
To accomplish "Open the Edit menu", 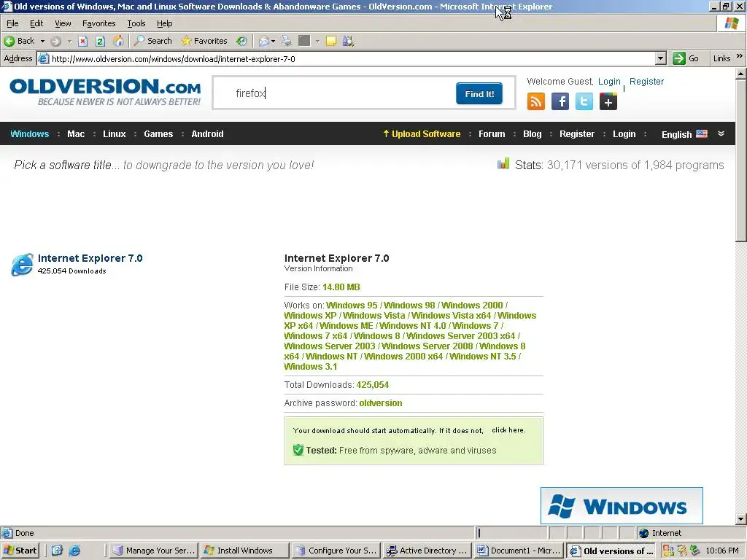I will pyautogui.click(x=36, y=23).
